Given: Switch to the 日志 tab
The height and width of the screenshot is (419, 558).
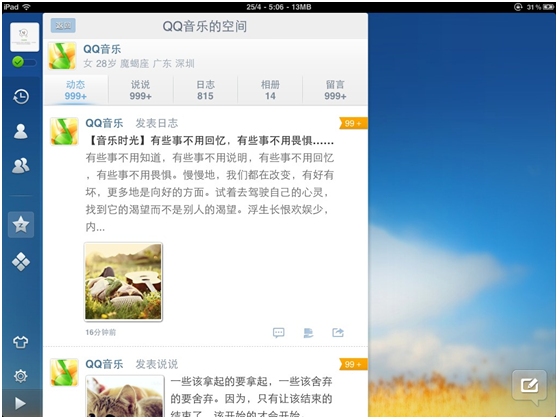Looking at the screenshot, I should click(205, 90).
